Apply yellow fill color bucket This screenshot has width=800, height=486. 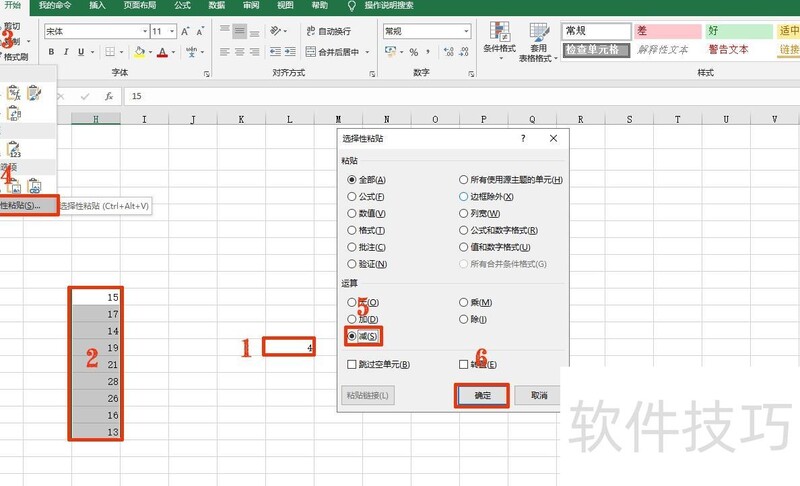(139, 52)
